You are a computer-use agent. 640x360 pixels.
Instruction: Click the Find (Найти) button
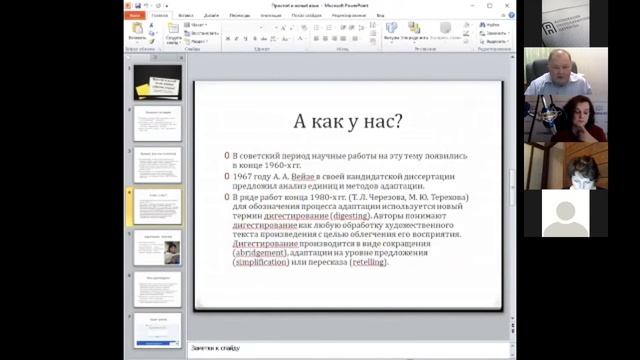pyautogui.click(x=490, y=25)
